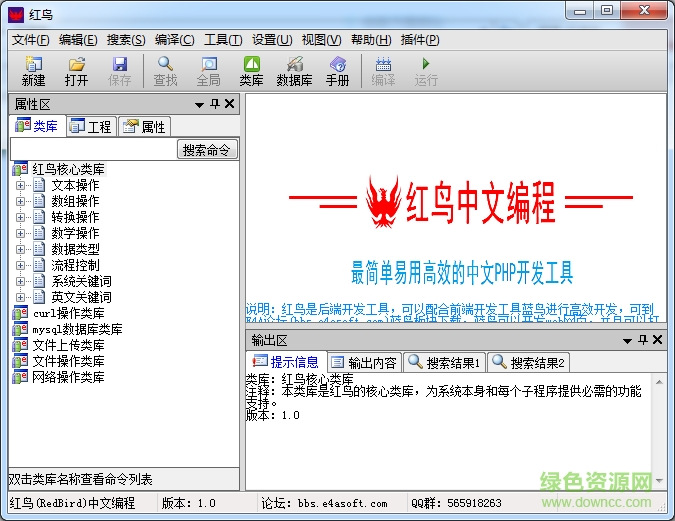Screen dimensions: 675x521
Task: Select 流程控制 tree item label
Action: tap(76, 265)
